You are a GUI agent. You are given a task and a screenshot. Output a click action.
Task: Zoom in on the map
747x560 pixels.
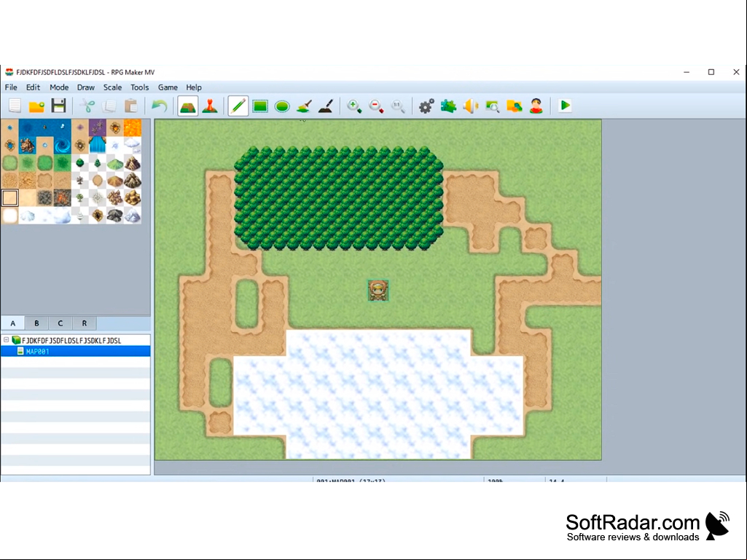pyautogui.click(x=354, y=106)
